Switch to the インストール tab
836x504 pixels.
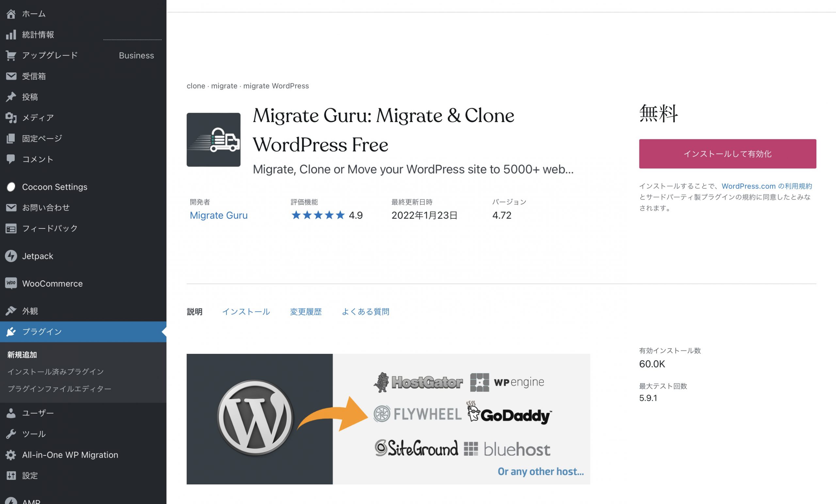coord(246,312)
